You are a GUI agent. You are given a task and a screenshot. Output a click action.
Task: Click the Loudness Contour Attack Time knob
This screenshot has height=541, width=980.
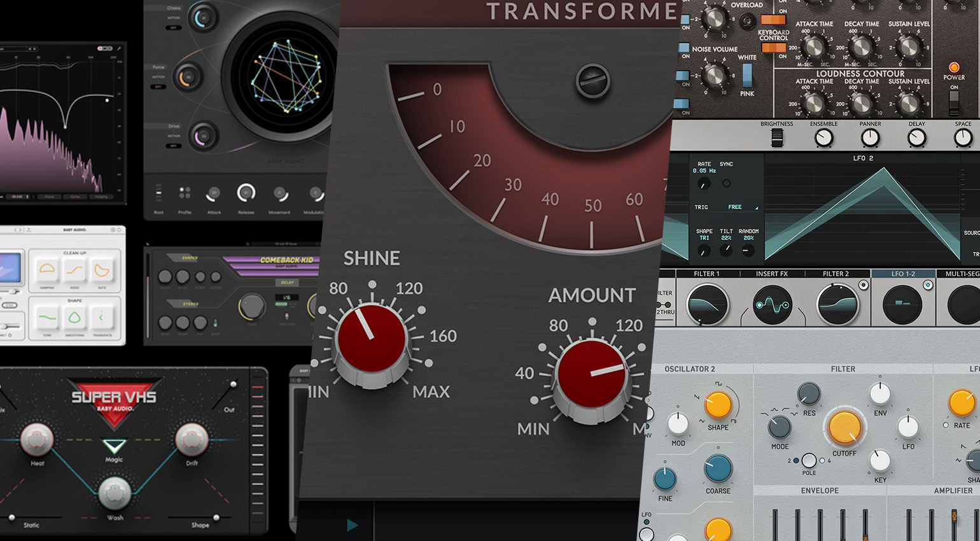coord(813,103)
